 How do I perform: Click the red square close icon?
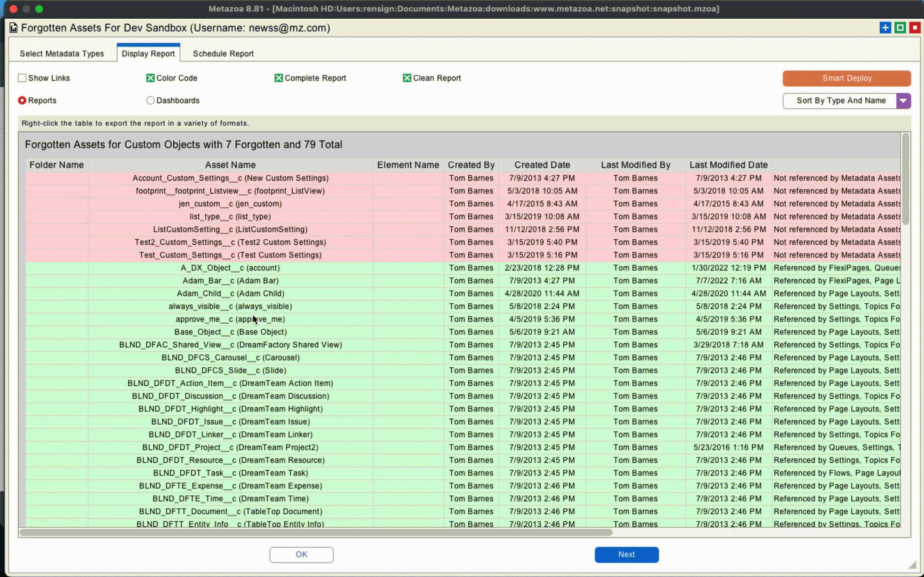(915, 28)
